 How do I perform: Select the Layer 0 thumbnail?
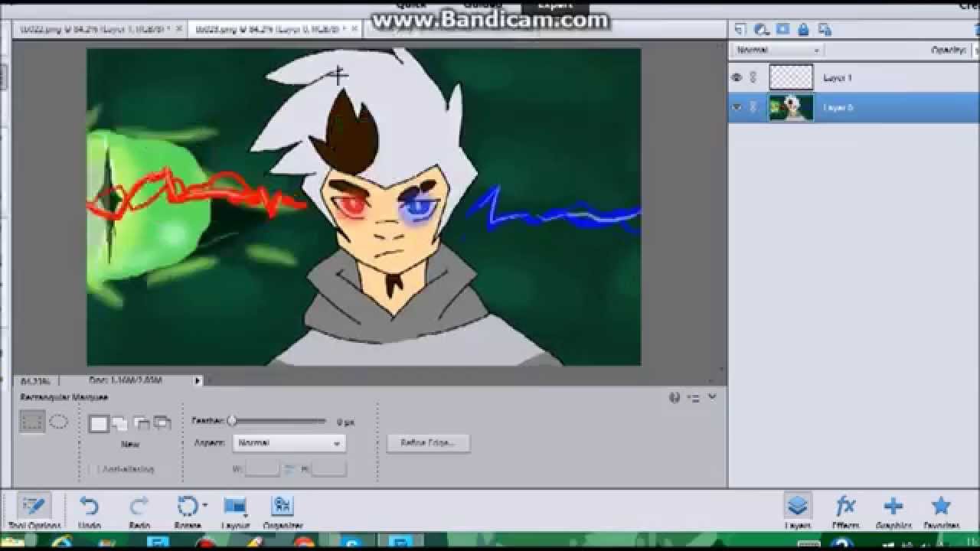click(x=791, y=107)
